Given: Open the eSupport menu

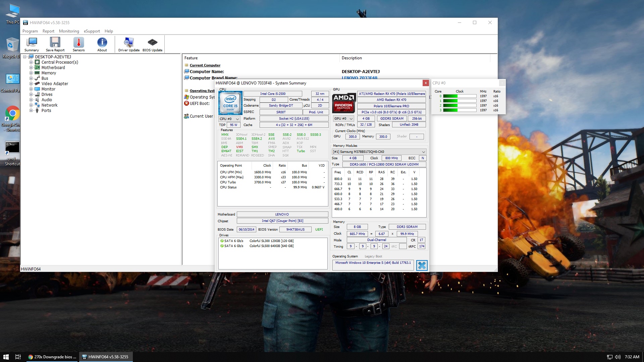Looking at the screenshot, I should click(92, 31).
